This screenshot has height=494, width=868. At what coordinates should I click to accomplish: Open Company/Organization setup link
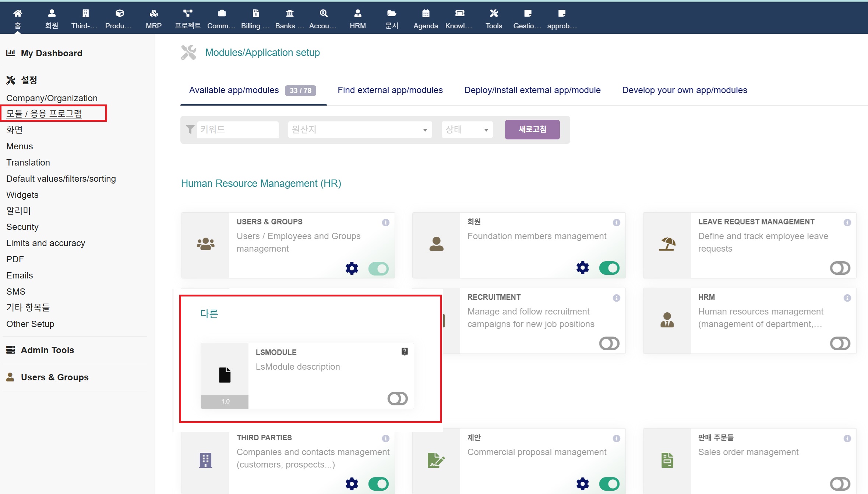(x=52, y=98)
